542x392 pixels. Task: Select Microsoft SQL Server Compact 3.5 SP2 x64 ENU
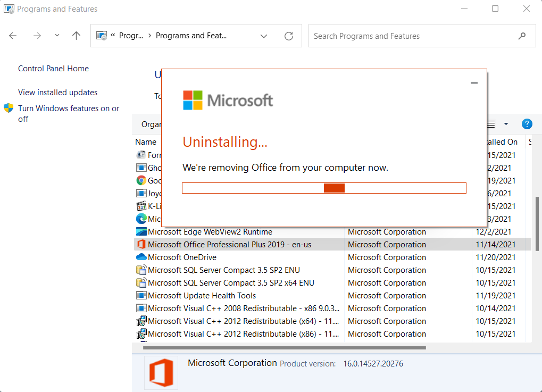coord(231,283)
